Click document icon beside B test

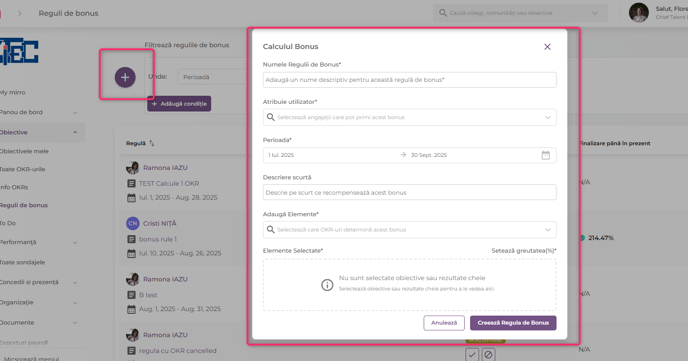[131, 295]
